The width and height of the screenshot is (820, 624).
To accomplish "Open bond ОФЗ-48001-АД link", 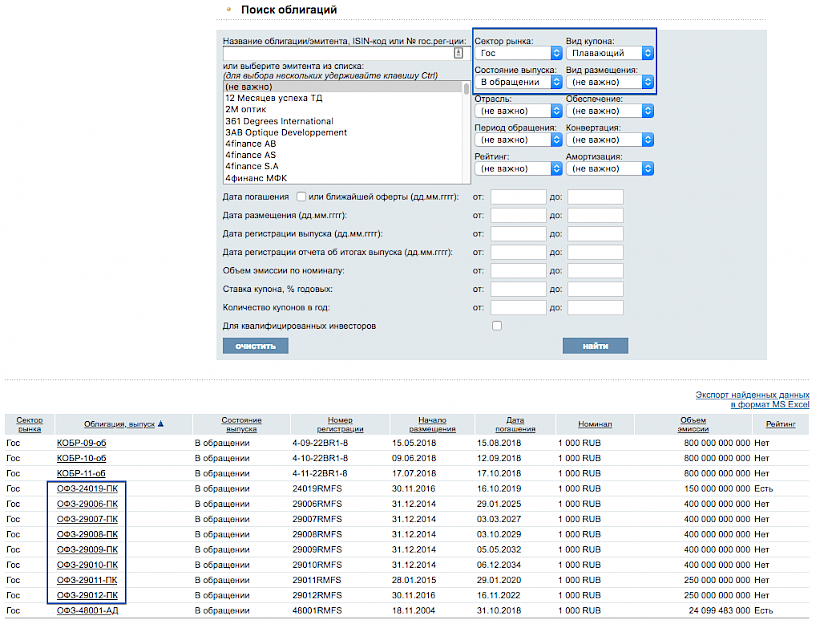I will pos(87,610).
